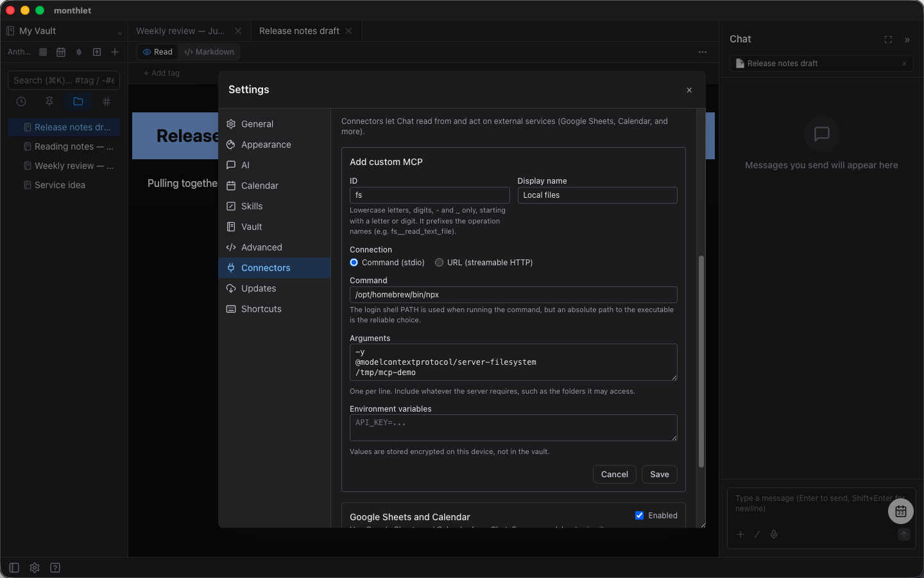Click the sort order arrows icon
Viewport: 924px width, 578px height.
tap(79, 52)
